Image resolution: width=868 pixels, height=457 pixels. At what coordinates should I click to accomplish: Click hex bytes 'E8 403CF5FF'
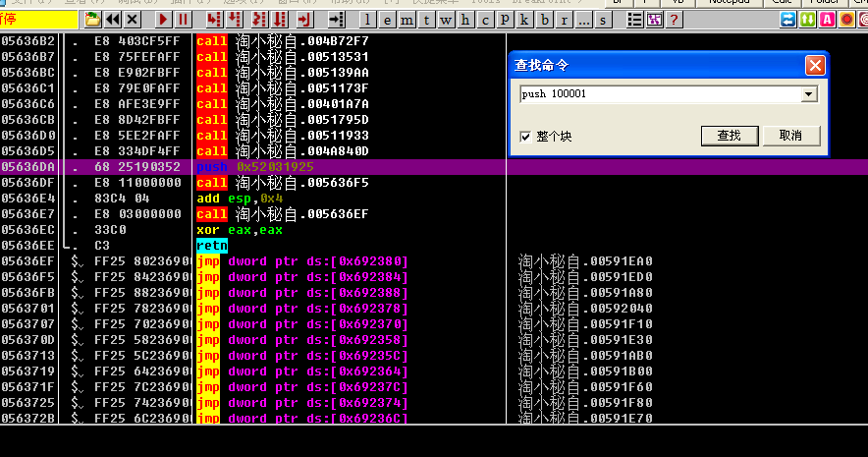pos(137,41)
